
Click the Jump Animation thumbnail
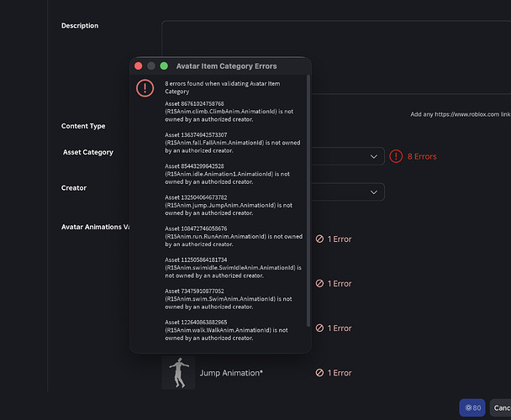[178, 373]
